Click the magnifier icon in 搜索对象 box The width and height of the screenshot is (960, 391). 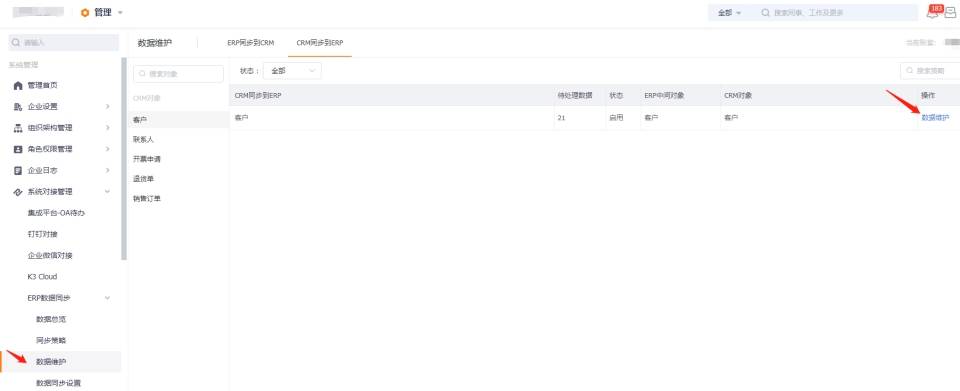tap(143, 74)
